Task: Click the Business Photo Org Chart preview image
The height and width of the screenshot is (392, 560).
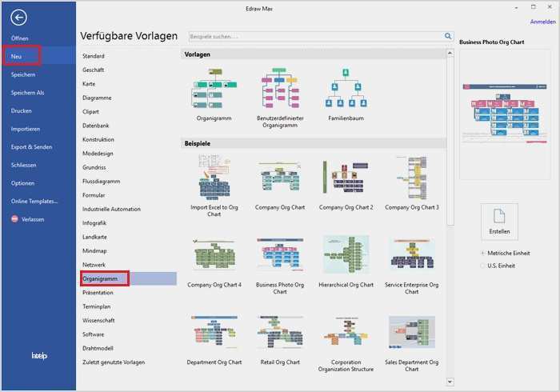Action: tap(505, 114)
